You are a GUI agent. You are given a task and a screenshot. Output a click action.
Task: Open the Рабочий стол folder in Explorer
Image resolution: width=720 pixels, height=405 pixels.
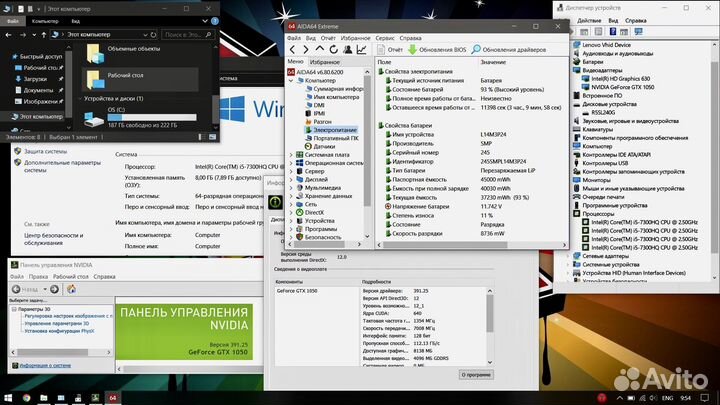coord(124,76)
